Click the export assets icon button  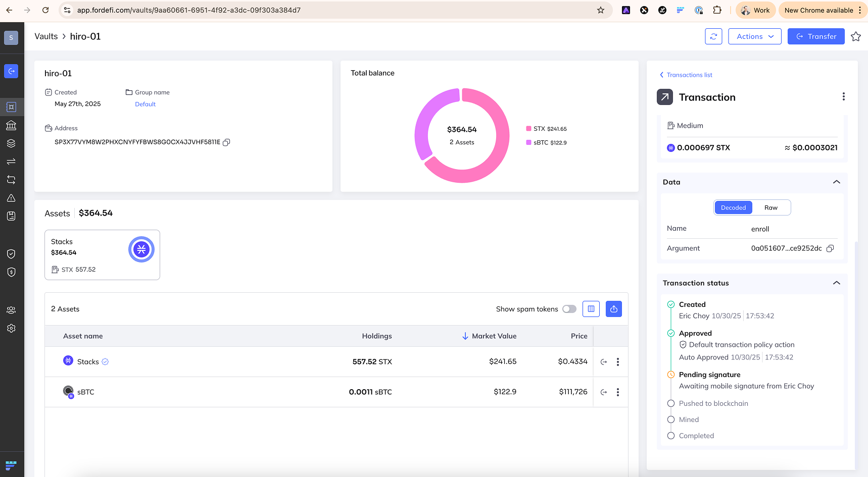click(613, 309)
